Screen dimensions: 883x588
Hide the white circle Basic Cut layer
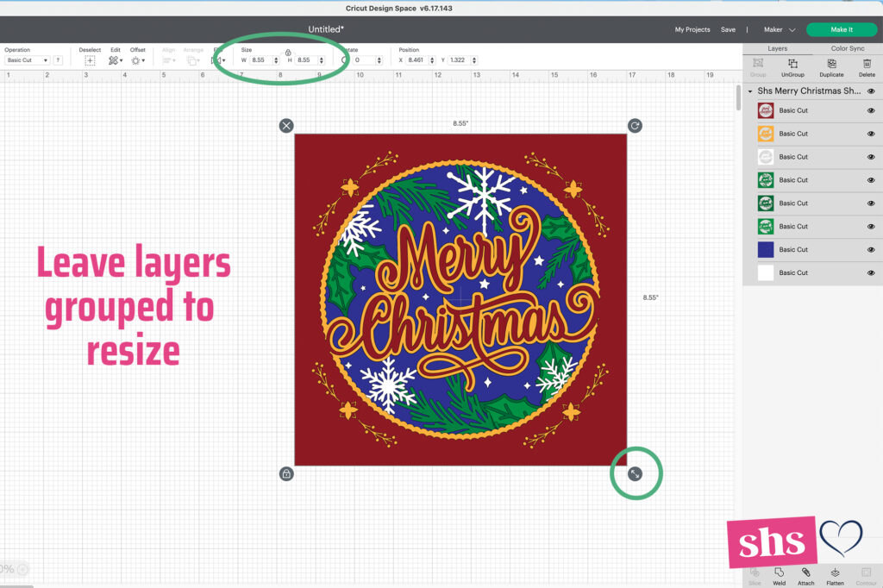tap(871, 157)
